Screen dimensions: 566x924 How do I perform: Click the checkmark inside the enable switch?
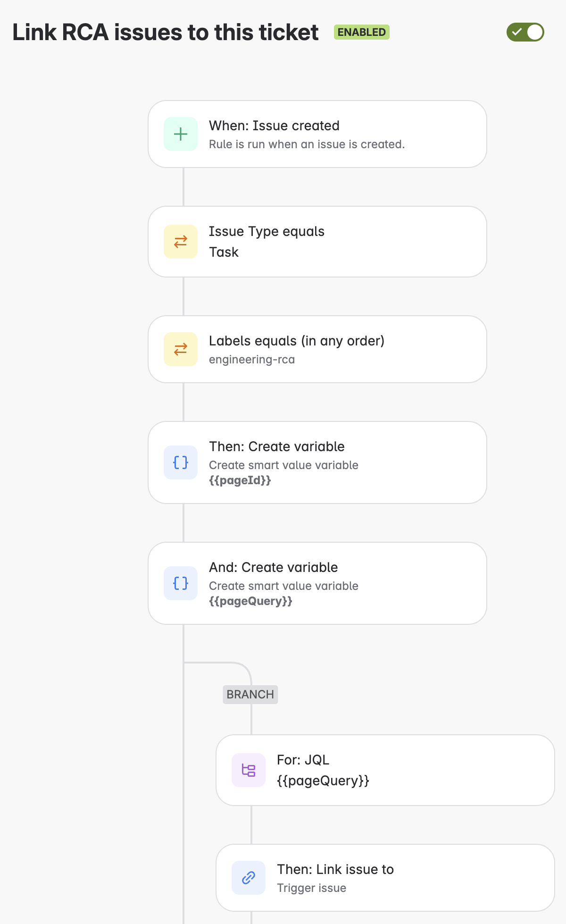(x=518, y=32)
